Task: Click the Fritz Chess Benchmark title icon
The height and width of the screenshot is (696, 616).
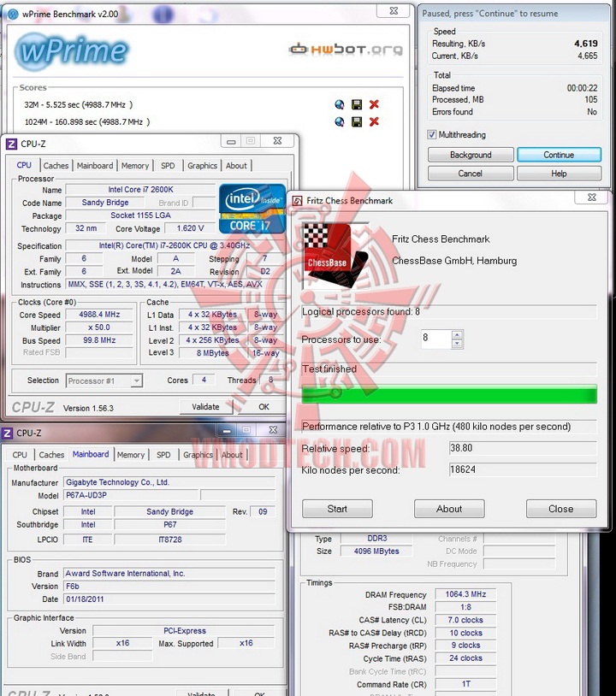Action: pyautogui.click(x=298, y=201)
